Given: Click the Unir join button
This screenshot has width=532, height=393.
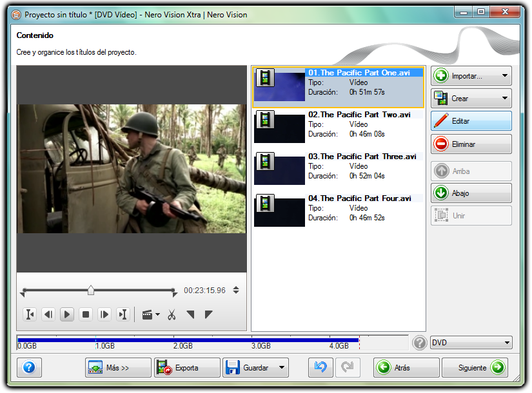Looking at the screenshot, I should (x=471, y=216).
